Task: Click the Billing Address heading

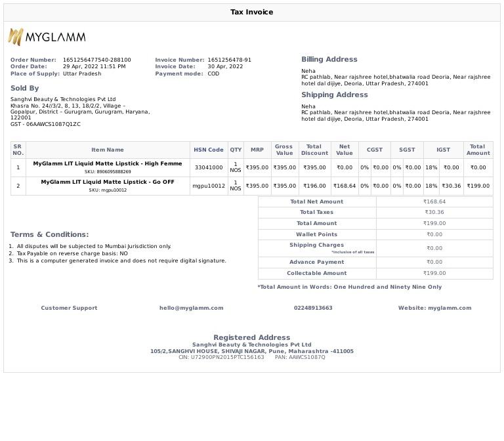Action: [x=329, y=59]
